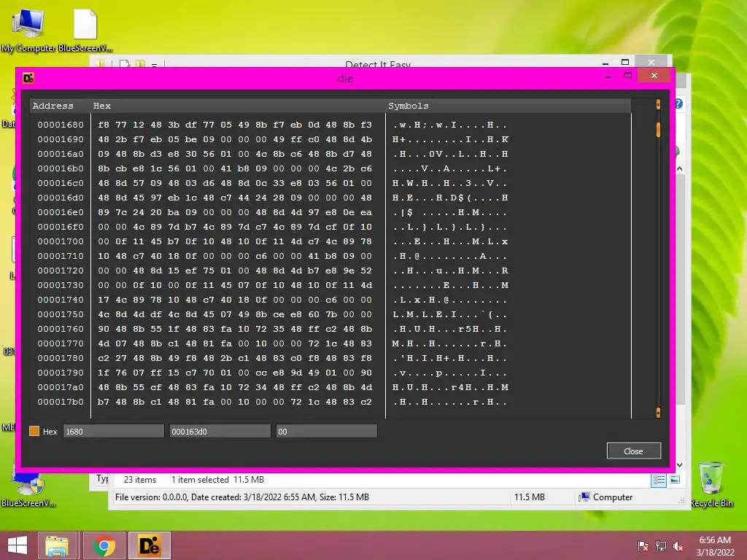This screenshot has height=560, width=747.
Task: Click the Close button in die window
Action: click(634, 451)
